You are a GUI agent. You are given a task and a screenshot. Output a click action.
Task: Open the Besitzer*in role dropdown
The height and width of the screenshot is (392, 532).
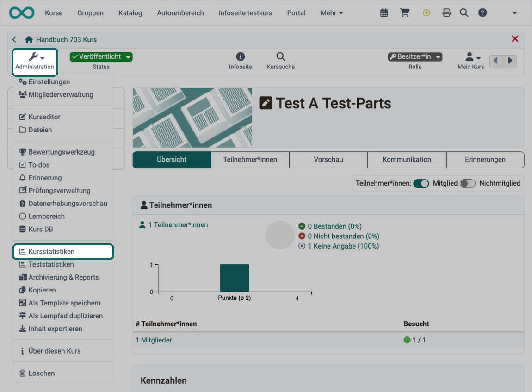(415, 56)
